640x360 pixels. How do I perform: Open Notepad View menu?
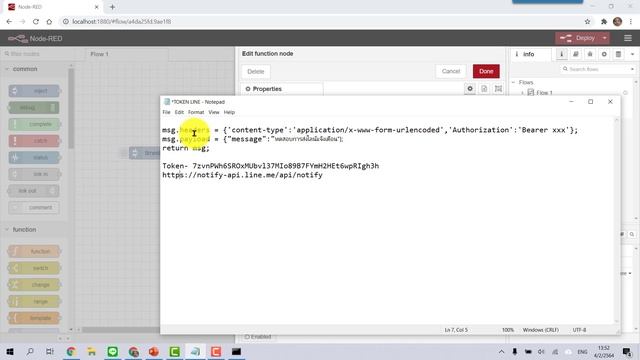[x=214, y=112]
